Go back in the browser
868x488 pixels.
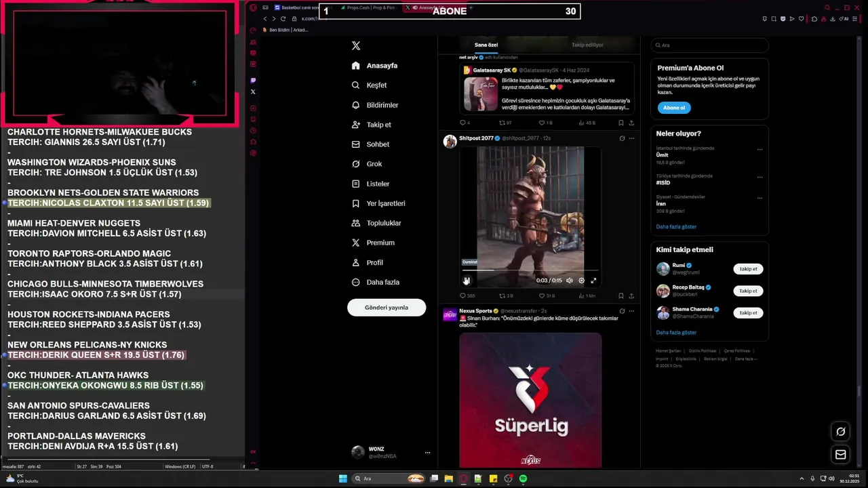[265, 18]
